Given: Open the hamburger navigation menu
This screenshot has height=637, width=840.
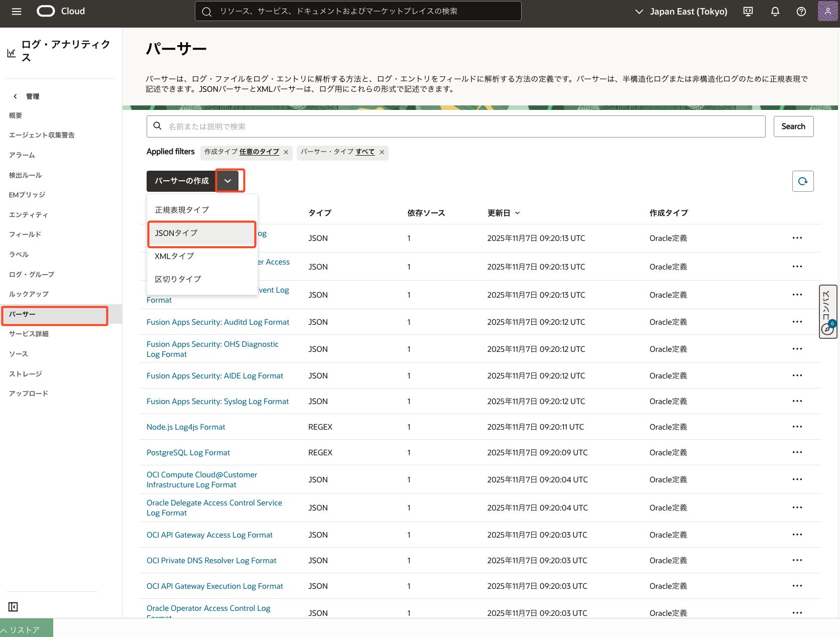Looking at the screenshot, I should click(x=17, y=12).
